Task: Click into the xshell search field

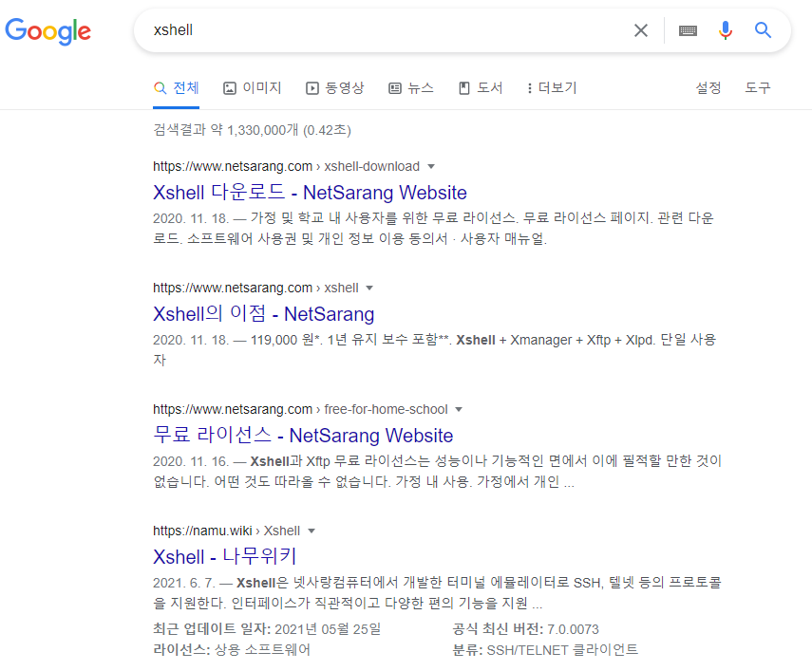Action: coord(384,30)
